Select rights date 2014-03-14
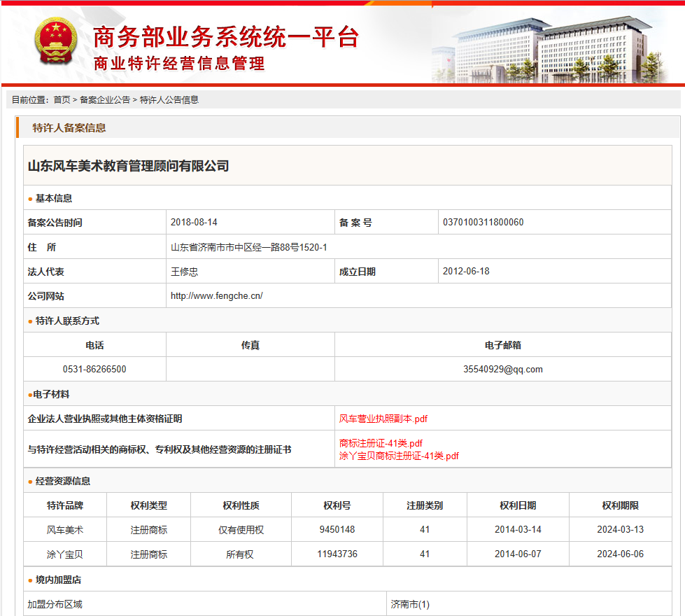Screen dimensions: 685x616 (x=518, y=529)
